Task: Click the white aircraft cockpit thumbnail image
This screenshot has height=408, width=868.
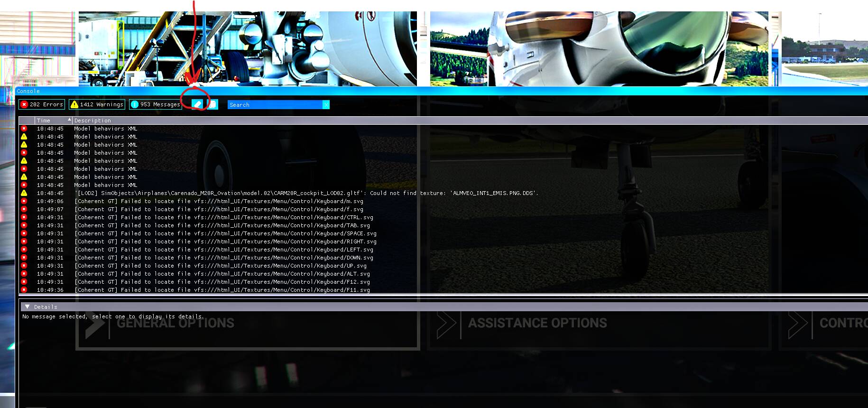Action: pyautogui.click(x=599, y=49)
